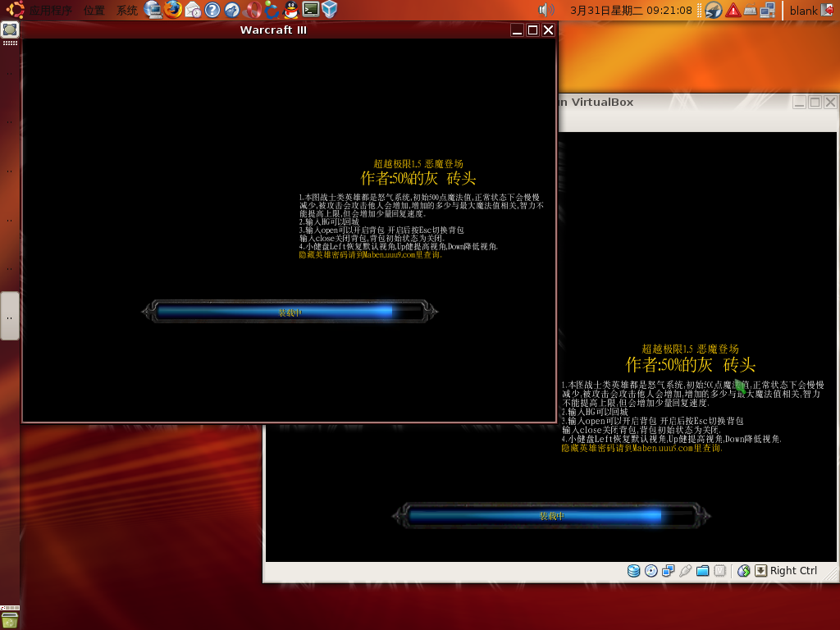This screenshot has width=840, height=630.
Task: Open the Help question mark launcher
Action: point(212,10)
